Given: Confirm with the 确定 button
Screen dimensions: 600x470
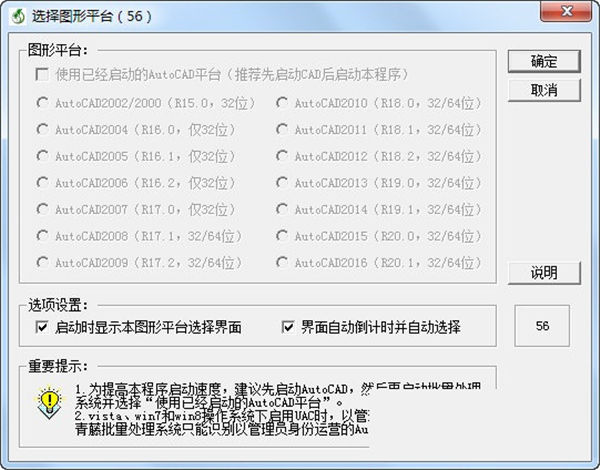Looking at the screenshot, I should pyautogui.click(x=544, y=61).
